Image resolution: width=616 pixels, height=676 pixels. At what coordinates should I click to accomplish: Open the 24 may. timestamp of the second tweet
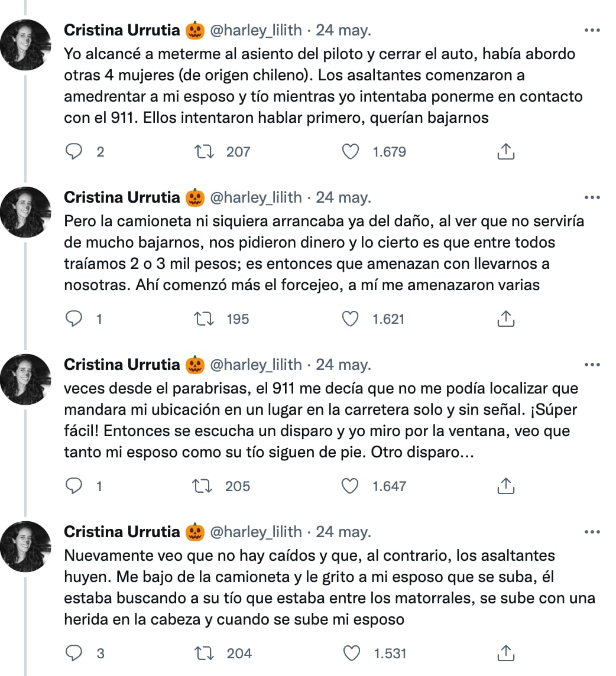coord(343,197)
